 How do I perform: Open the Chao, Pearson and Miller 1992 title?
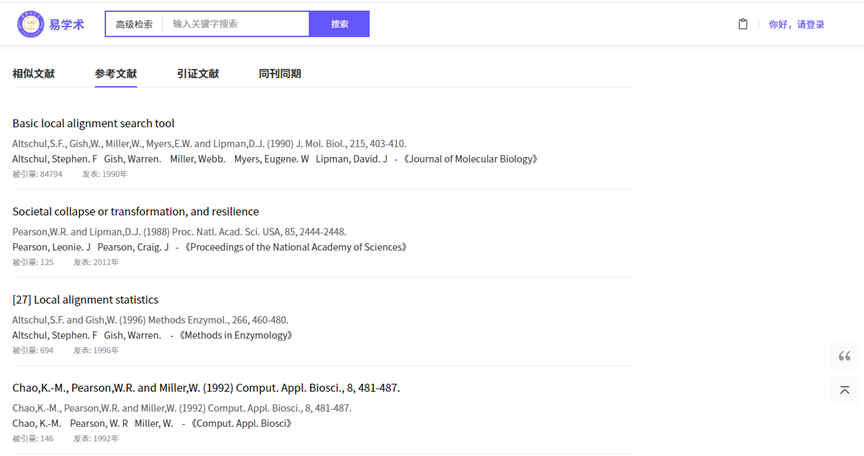tap(206, 388)
